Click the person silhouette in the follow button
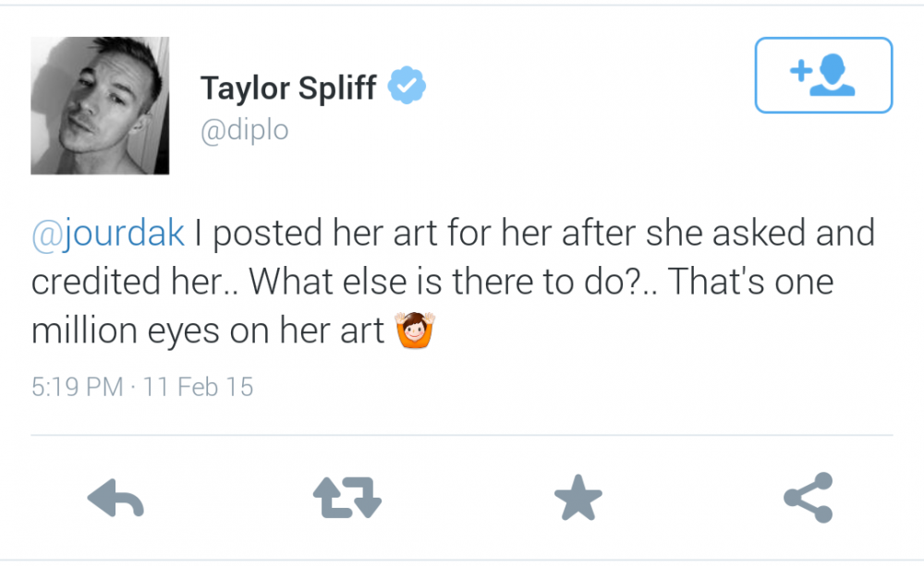The image size is (924, 566). pyautogui.click(x=833, y=75)
